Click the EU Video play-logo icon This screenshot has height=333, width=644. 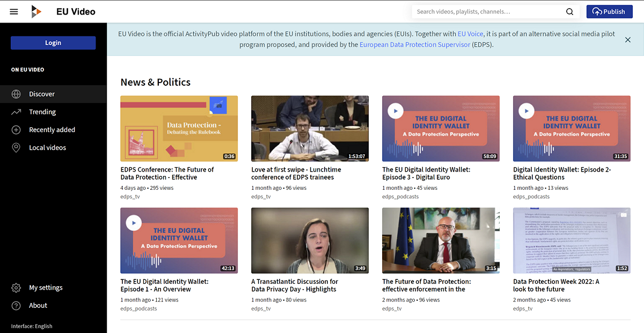click(x=36, y=11)
